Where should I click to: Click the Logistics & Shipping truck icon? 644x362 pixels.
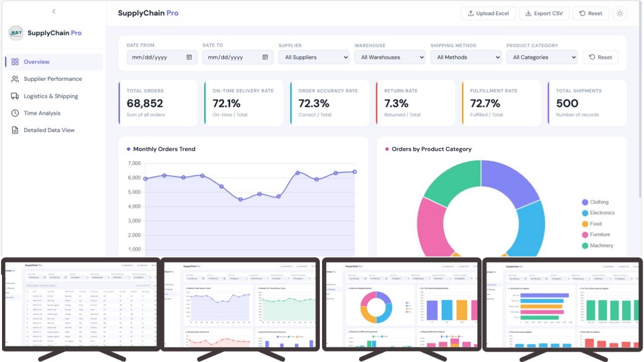click(15, 96)
